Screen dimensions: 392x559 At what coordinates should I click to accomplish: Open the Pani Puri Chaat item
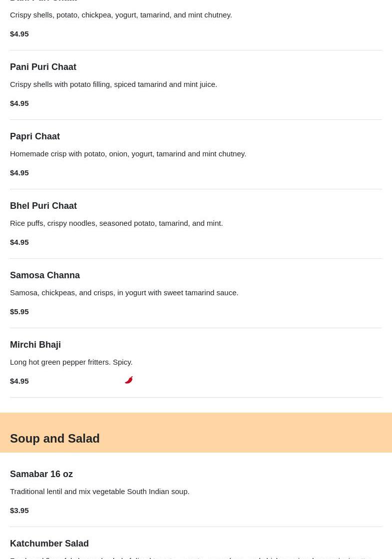[43, 67]
